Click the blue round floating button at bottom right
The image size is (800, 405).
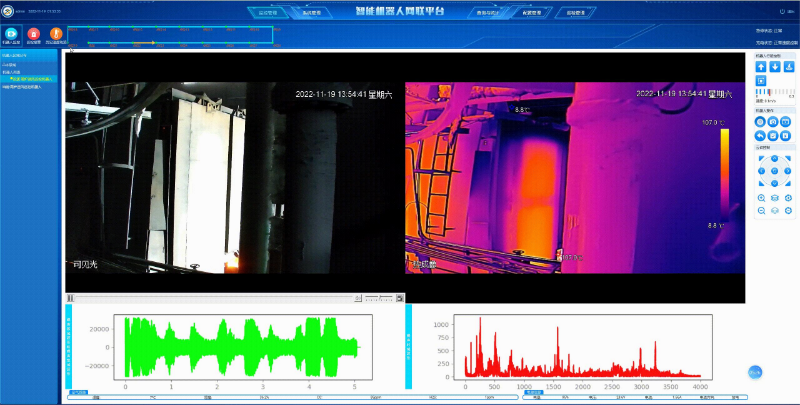756,372
